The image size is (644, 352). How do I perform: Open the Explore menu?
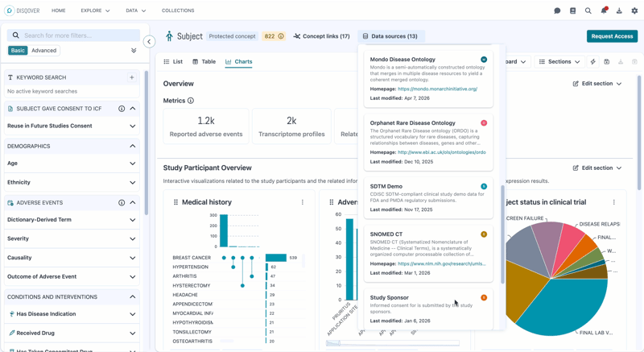(95, 10)
